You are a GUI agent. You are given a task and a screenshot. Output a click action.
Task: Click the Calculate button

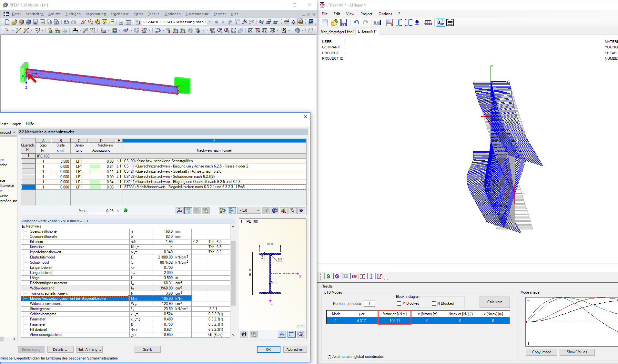(x=495, y=302)
